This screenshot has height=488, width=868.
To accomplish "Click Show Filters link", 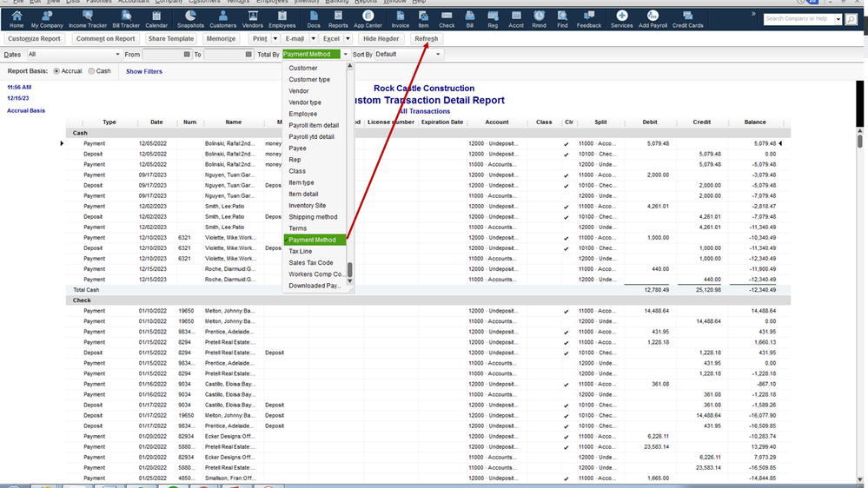I will coord(144,71).
